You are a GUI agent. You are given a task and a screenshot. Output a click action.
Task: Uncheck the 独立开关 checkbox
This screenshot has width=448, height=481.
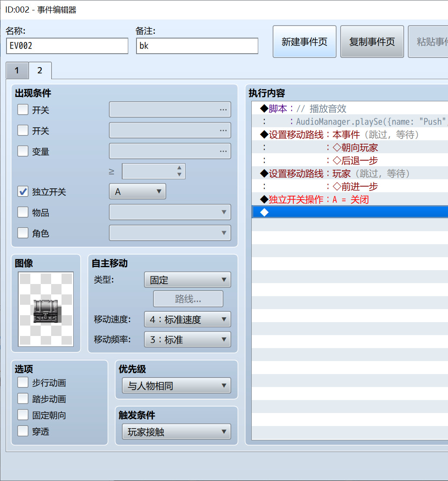point(23,192)
